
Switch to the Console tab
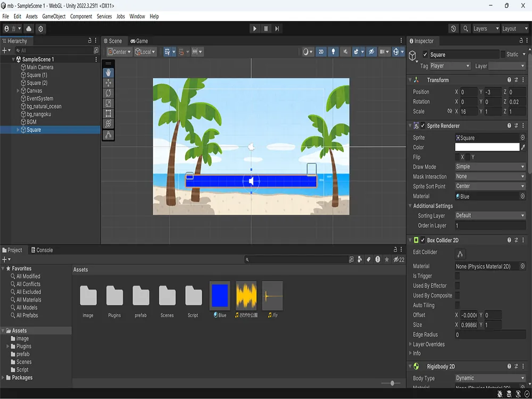coord(42,250)
